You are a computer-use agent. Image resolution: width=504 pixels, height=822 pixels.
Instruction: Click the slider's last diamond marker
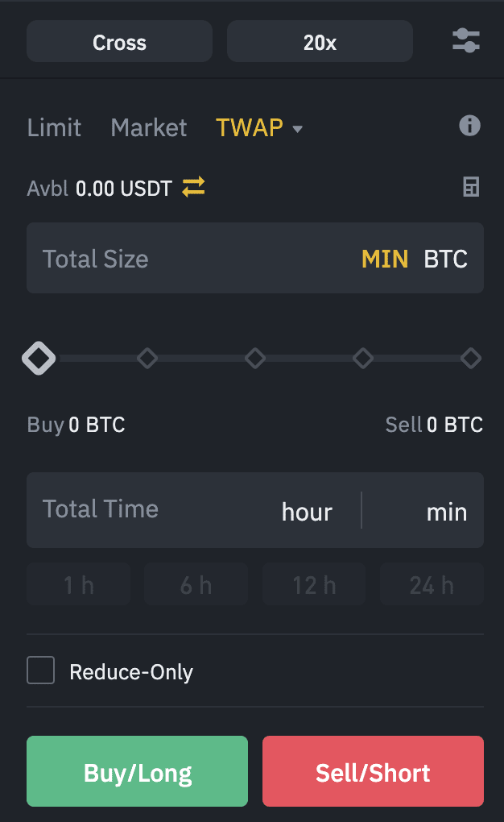471,358
